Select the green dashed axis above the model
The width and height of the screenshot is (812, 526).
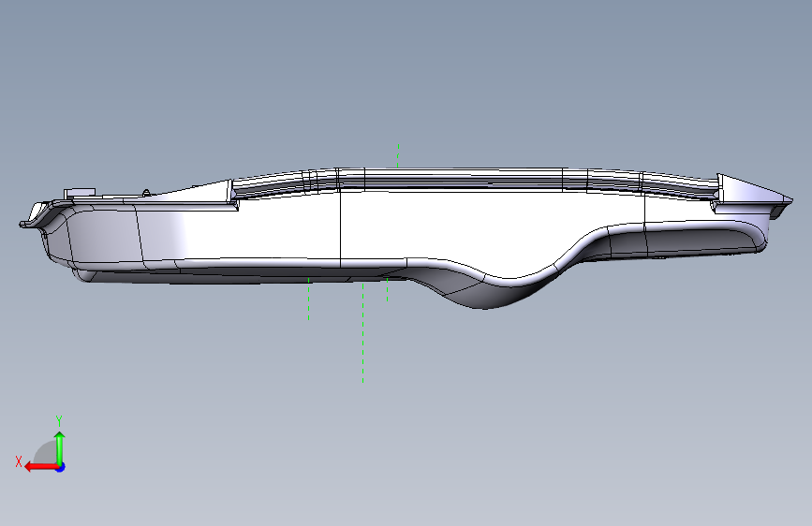398,155
